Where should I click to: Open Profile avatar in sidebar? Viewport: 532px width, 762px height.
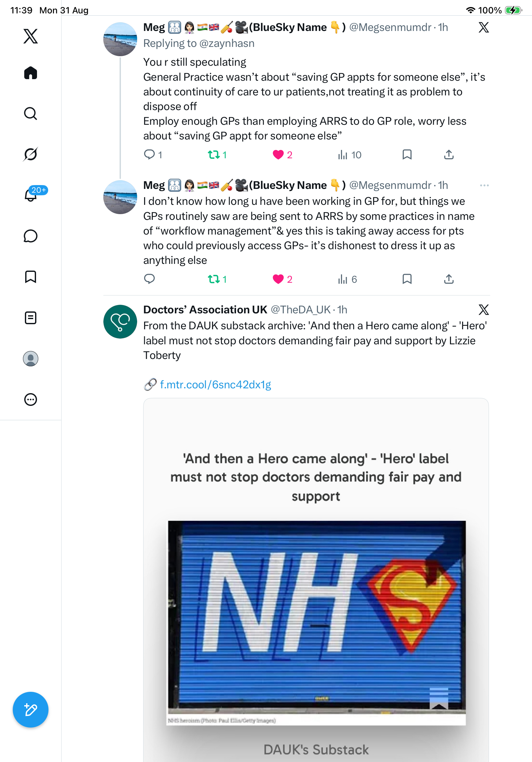31,359
